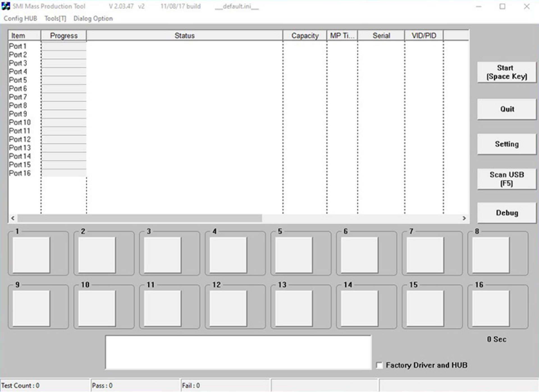Click the port 12 status square

[228, 308]
